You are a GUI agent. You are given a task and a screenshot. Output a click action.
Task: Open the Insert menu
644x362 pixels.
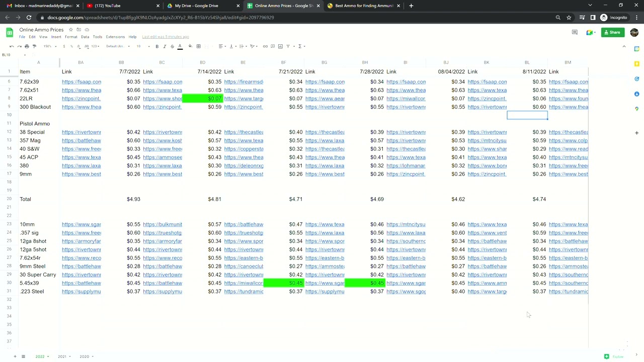(x=56, y=37)
